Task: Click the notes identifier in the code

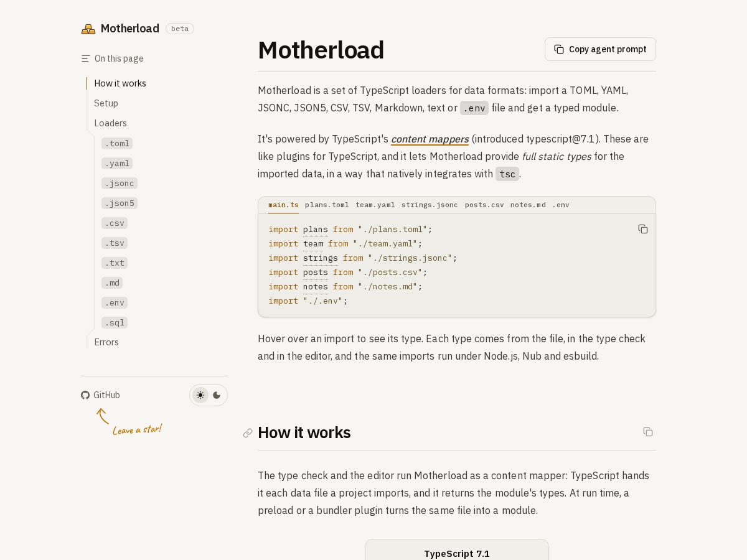Action: [x=315, y=287]
